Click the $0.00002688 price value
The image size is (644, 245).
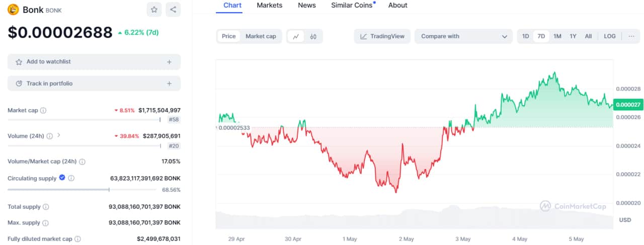point(60,33)
